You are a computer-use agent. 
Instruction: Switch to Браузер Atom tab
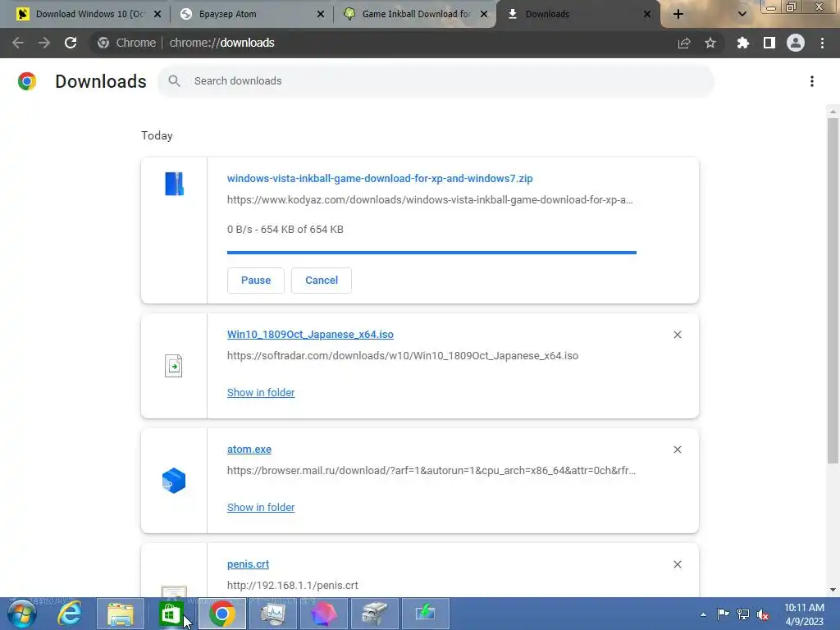click(252, 14)
